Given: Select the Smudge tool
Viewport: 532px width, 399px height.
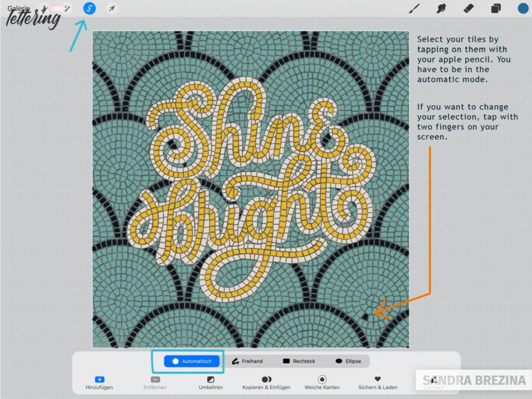Looking at the screenshot, I should pyautogui.click(x=442, y=8).
